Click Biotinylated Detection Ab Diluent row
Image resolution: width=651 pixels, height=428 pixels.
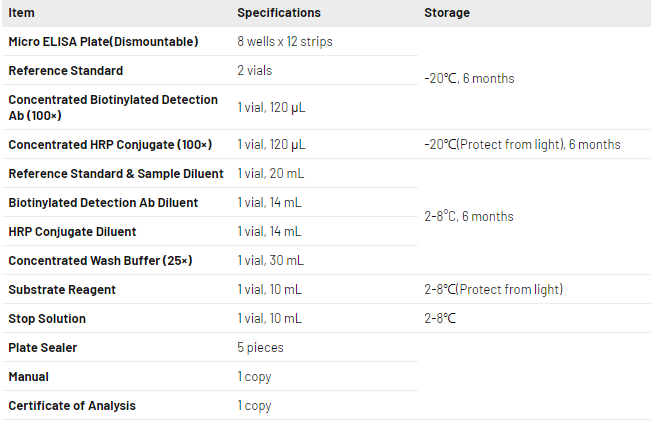[103, 203]
